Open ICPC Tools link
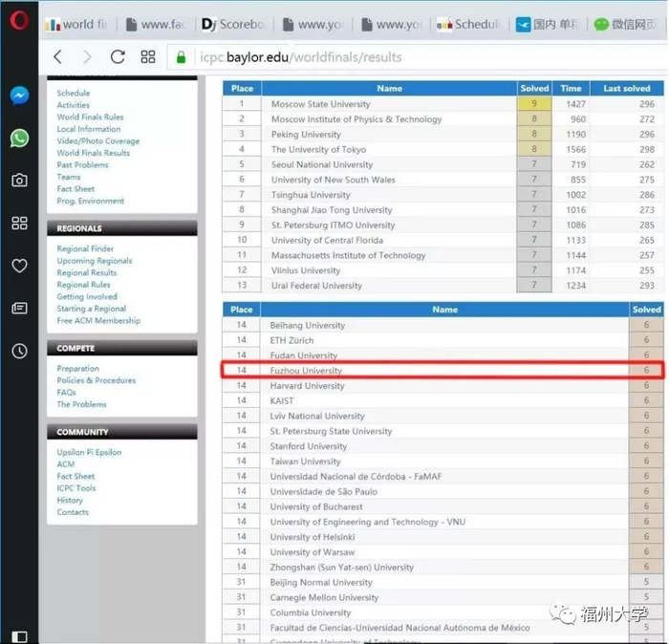 pyautogui.click(x=76, y=488)
